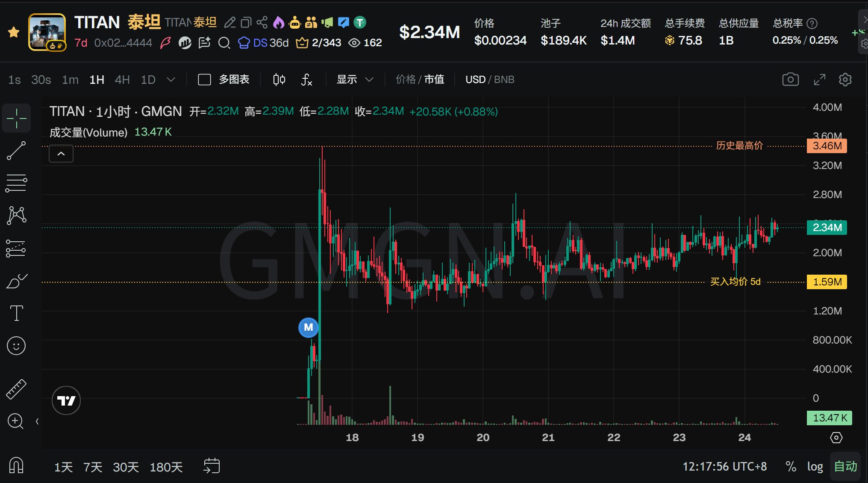
Task: Expand the timeframe interval dropdown arrow
Action: [171, 80]
